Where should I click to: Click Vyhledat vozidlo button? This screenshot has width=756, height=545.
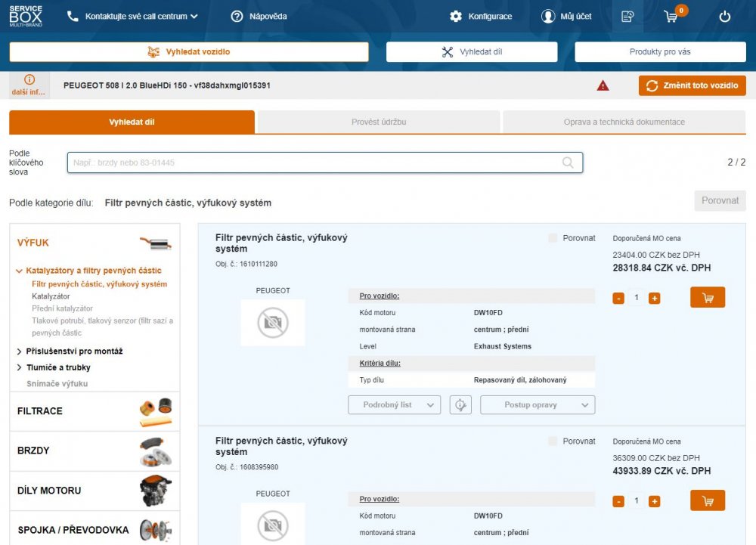[x=189, y=52]
